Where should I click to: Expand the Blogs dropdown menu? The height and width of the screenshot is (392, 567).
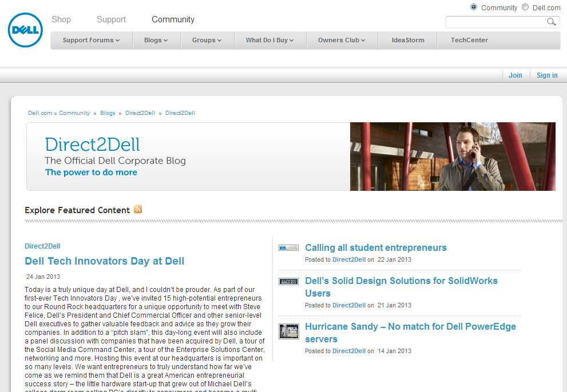tap(156, 40)
